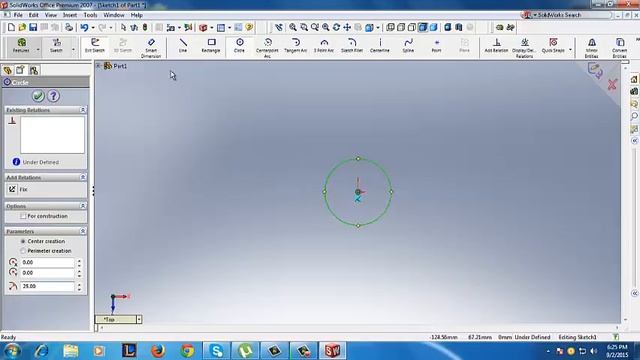Open the Smart Dimension tool
This screenshot has width=640, height=360.
click(151, 47)
